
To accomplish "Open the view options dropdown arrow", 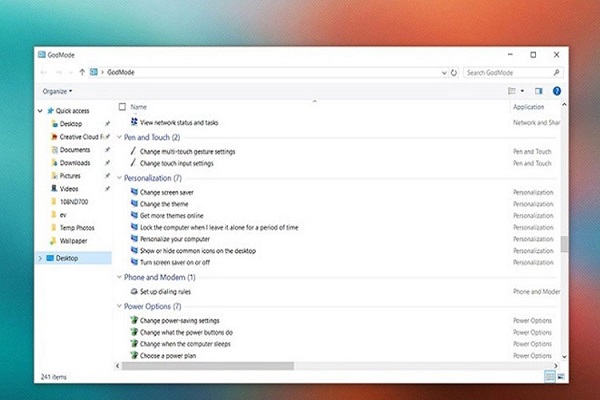I will pyautogui.click(x=522, y=90).
